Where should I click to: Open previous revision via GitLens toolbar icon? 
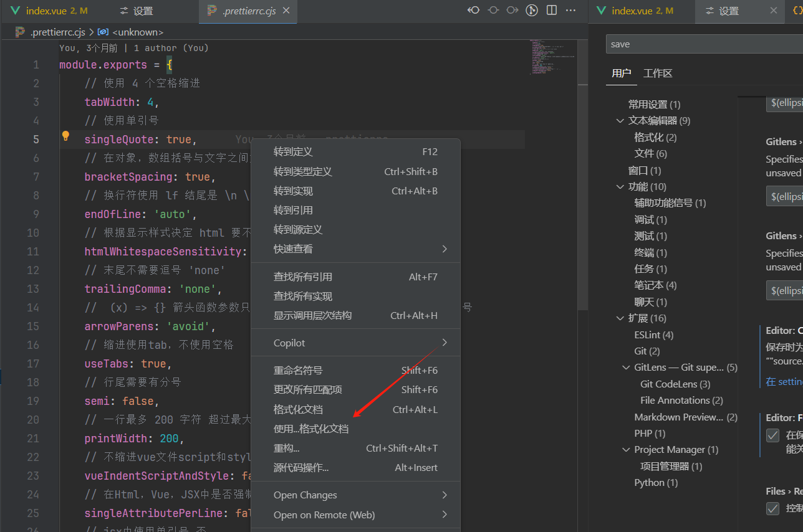tap(474, 10)
